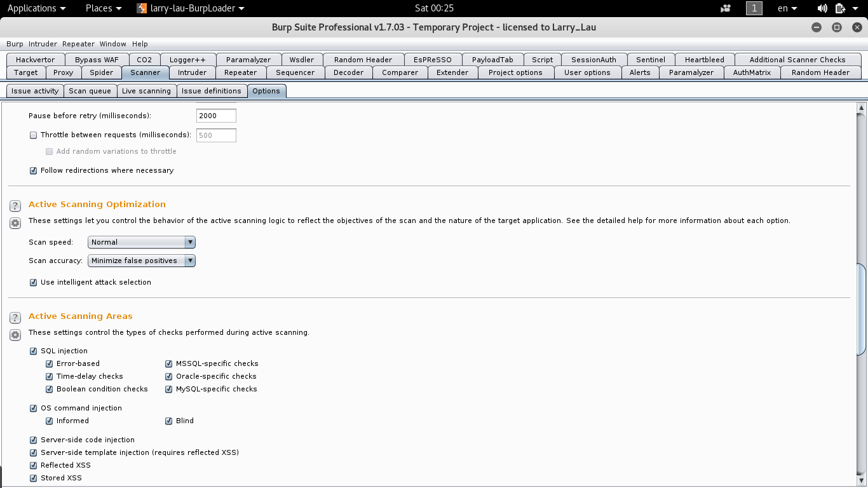The image size is (868, 488).
Task: Toggle Follow redirections where necessary
Action: coord(34,171)
